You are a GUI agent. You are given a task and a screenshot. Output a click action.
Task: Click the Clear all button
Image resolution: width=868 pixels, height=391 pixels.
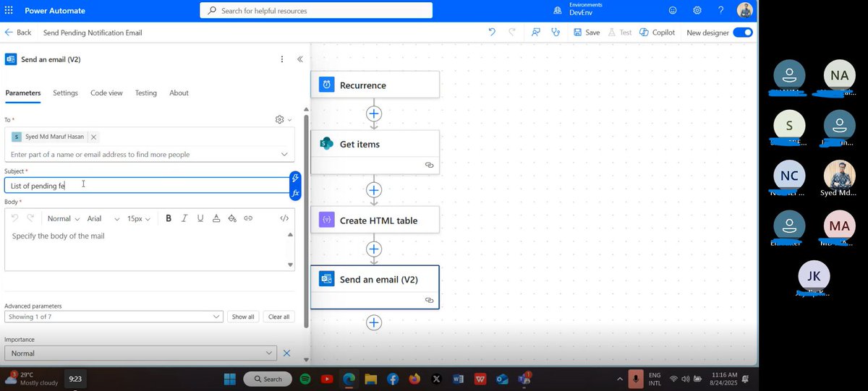278,317
